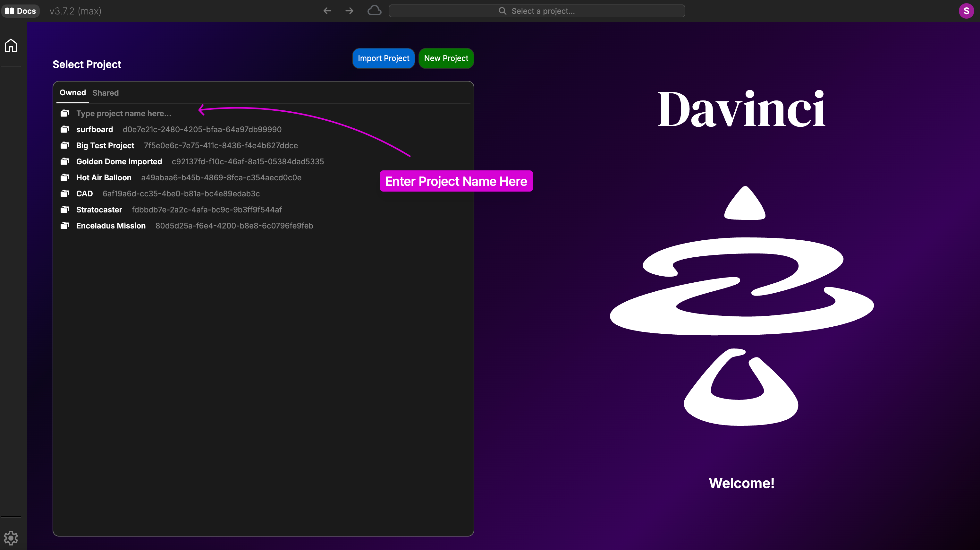Select the Owned tab

click(73, 92)
